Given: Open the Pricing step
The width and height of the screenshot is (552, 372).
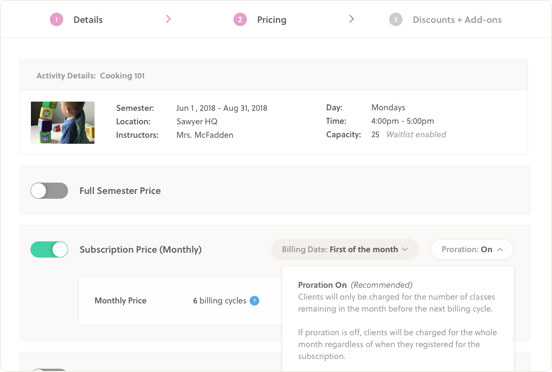Looking at the screenshot, I should pos(271,20).
